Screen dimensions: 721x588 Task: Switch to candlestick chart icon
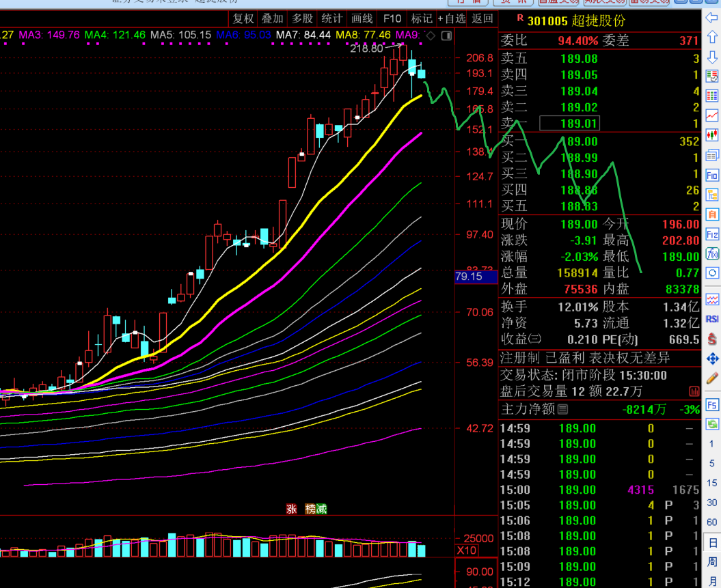[712, 135]
